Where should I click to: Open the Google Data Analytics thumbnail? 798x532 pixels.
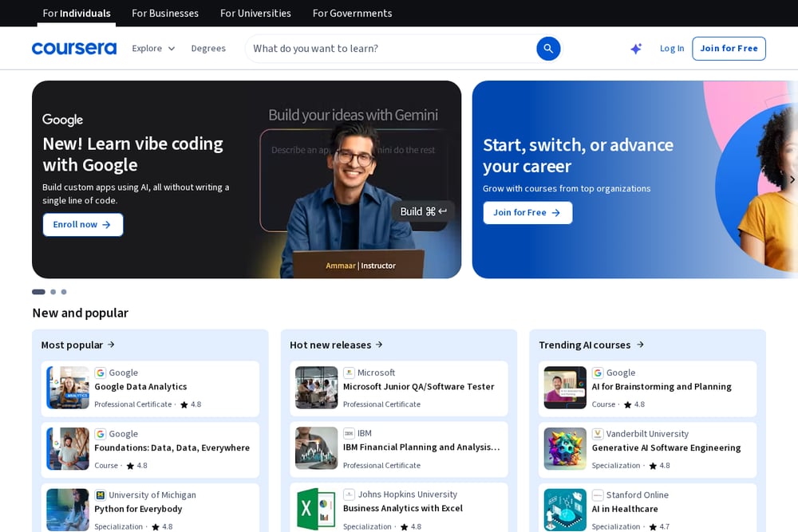pos(68,388)
